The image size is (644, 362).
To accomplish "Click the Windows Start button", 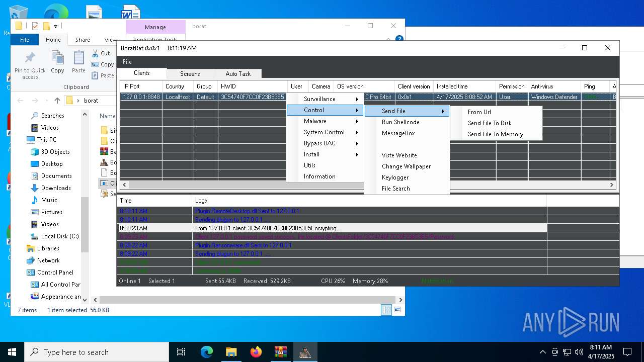I will point(12,352).
